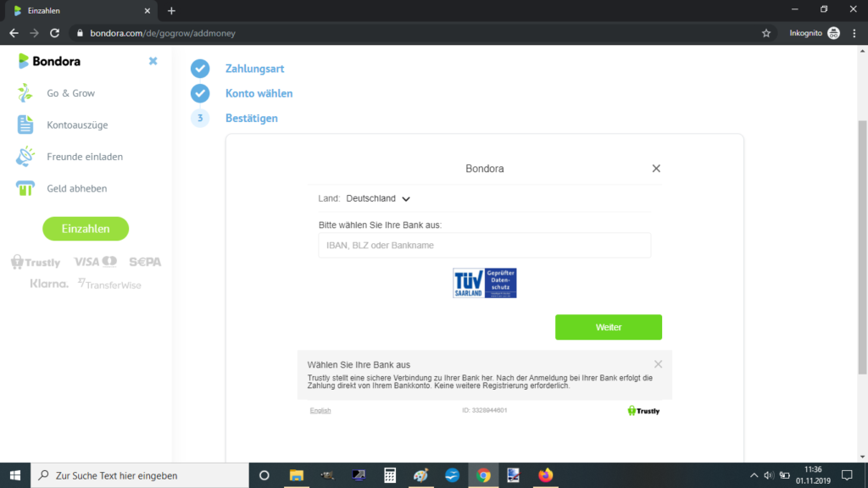Open Firefox from the taskbar

pyautogui.click(x=545, y=475)
